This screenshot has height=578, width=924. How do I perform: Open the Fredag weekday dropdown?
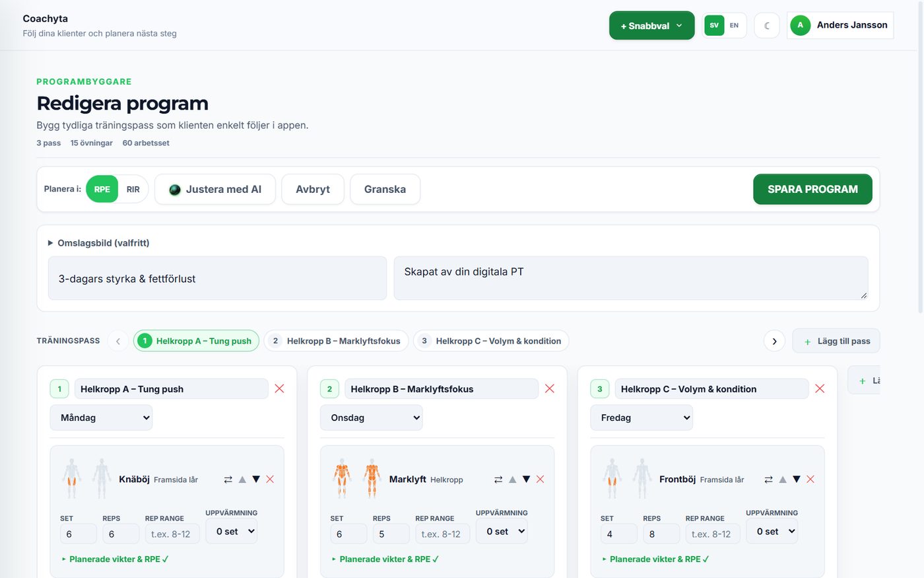click(x=642, y=417)
